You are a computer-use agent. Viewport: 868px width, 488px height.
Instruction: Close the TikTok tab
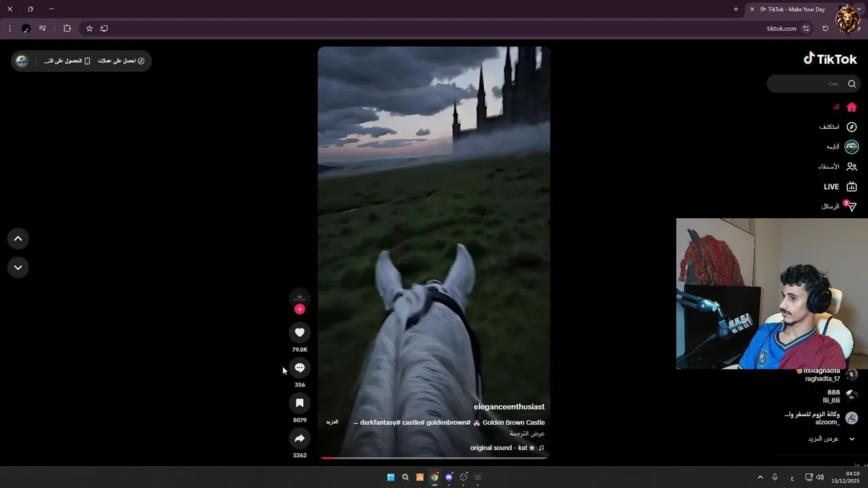click(752, 9)
